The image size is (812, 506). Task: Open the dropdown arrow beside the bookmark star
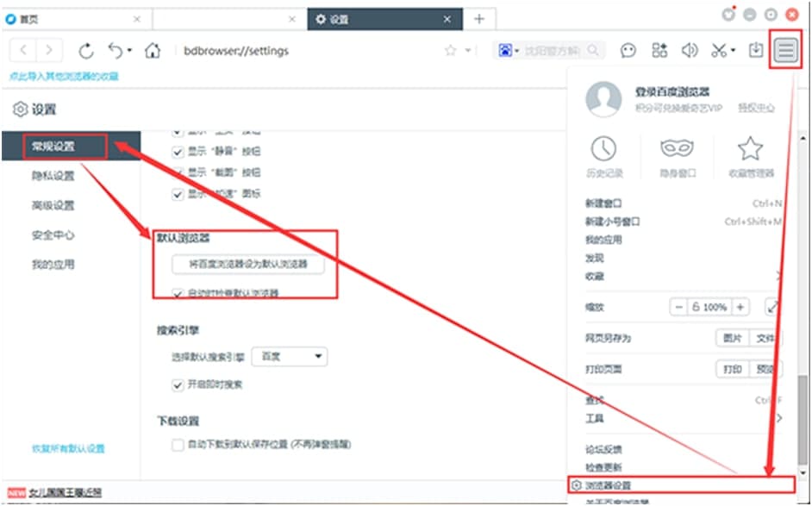[x=467, y=51]
